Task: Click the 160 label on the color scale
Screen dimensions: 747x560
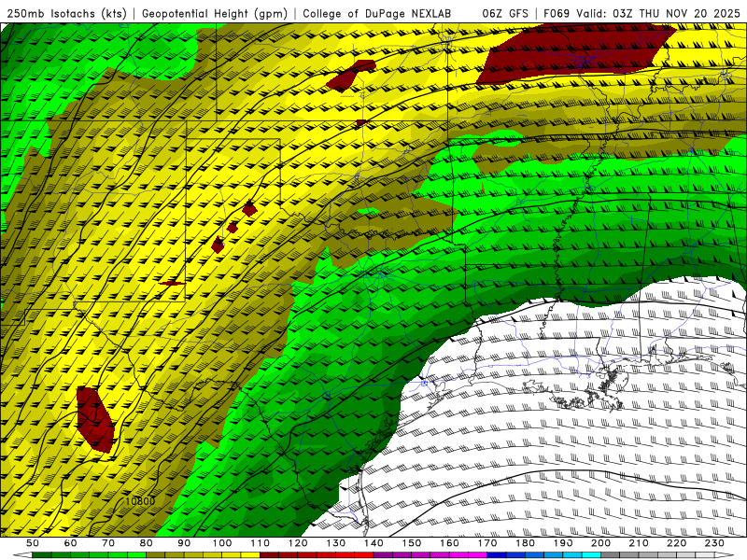Action: 449,543
